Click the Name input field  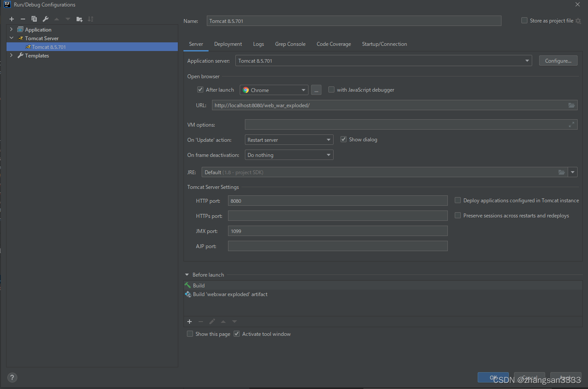click(354, 21)
